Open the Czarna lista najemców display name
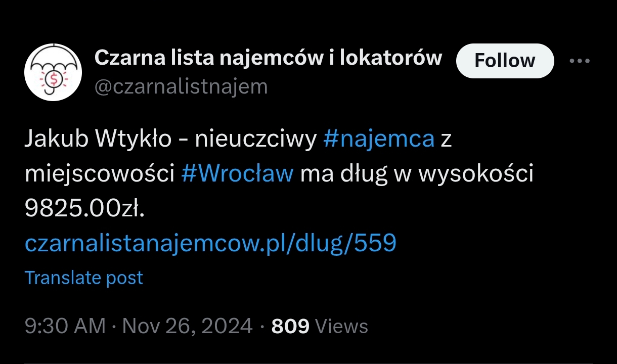Screen dimensions: 617x364 click(269, 58)
